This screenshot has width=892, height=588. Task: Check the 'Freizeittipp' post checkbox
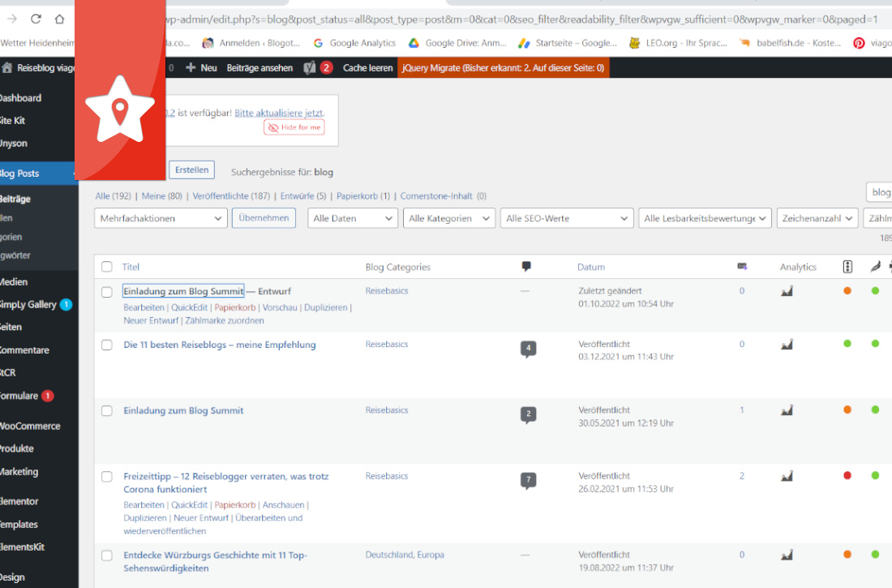(106, 477)
